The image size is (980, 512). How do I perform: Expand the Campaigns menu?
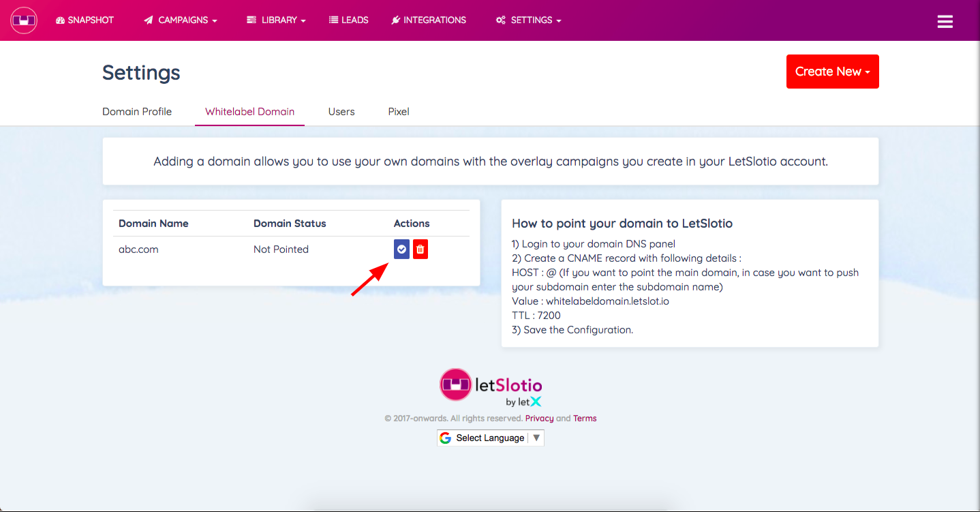coord(181,20)
